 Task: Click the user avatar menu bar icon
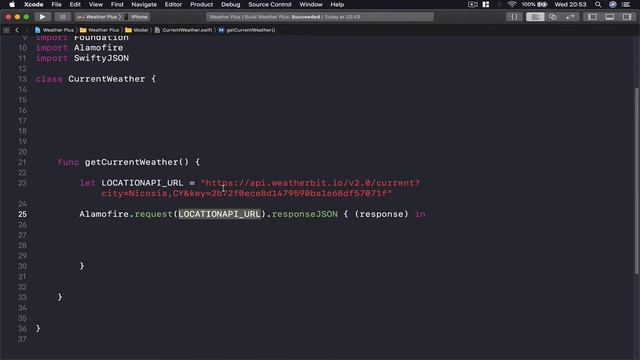pyautogui.click(x=613, y=4)
